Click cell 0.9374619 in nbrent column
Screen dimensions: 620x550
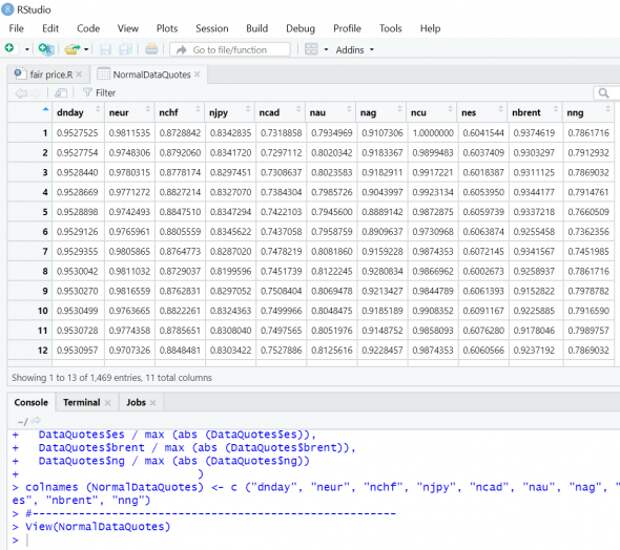534,133
